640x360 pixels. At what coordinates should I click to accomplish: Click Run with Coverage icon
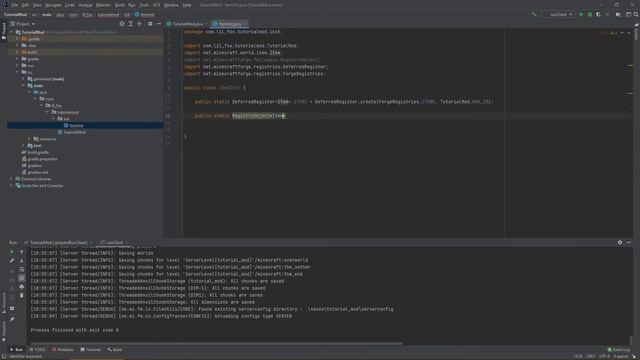pos(598,14)
